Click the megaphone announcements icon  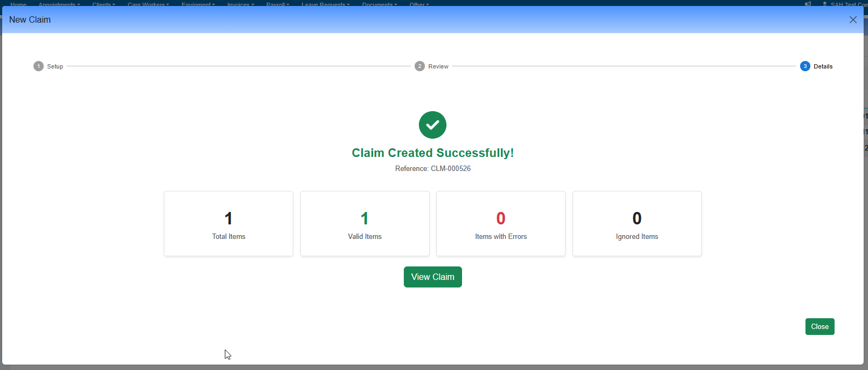808,4
